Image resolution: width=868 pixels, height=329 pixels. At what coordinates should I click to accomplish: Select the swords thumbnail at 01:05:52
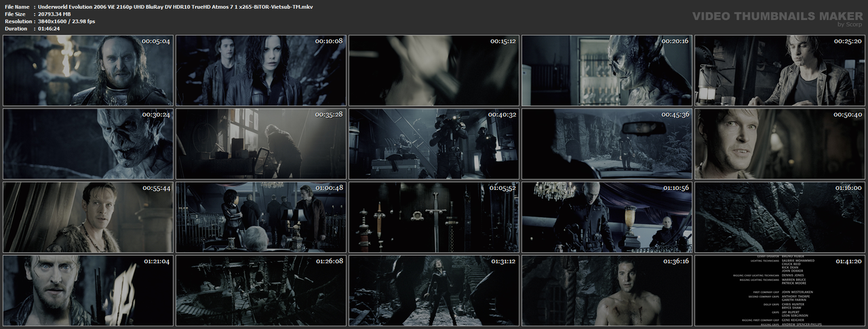click(x=434, y=217)
